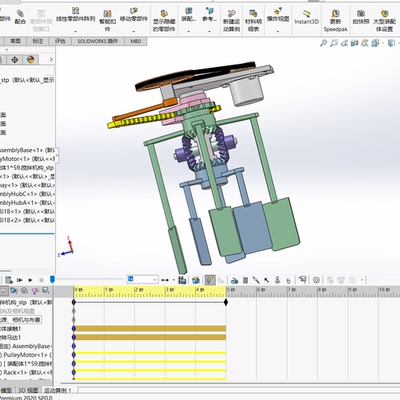Click the end keypoint at 5 seconds
Screen dimensions: 400x400
226,302
